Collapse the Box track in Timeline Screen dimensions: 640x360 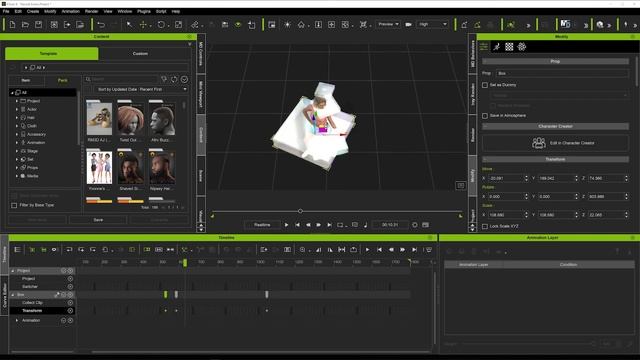[13, 295]
